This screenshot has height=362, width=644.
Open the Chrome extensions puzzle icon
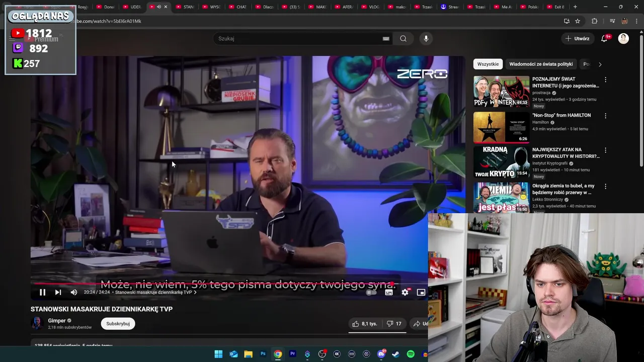point(595,21)
